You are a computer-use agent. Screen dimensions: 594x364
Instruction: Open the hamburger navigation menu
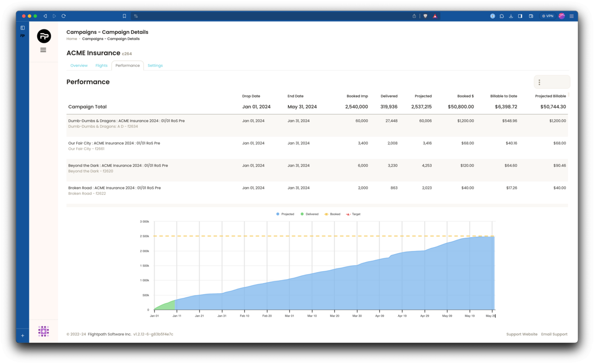(x=43, y=50)
